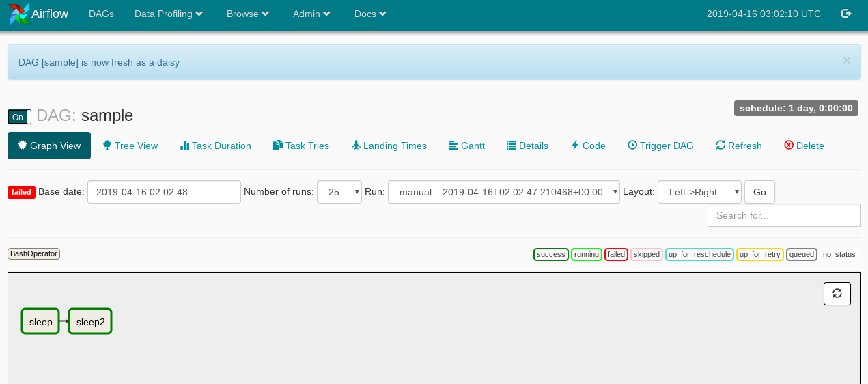This screenshot has width=868, height=384.
Task: Click the graph refresh icon button
Action: pyautogui.click(x=837, y=293)
